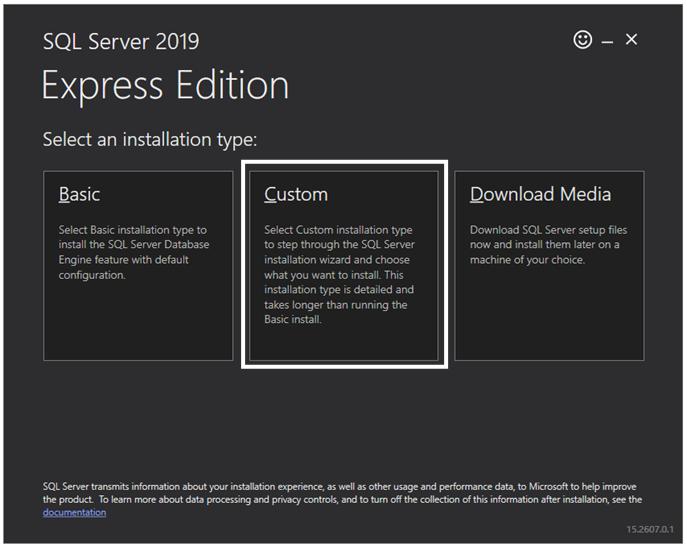The height and width of the screenshot is (547, 687).
Task: Choose the Custom installation type
Action: coord(344,266)
